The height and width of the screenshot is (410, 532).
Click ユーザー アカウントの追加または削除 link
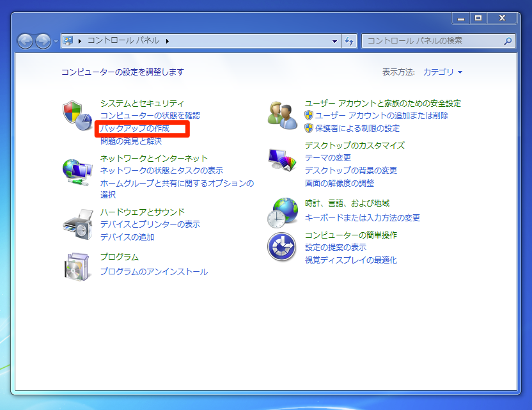(382, 115)
